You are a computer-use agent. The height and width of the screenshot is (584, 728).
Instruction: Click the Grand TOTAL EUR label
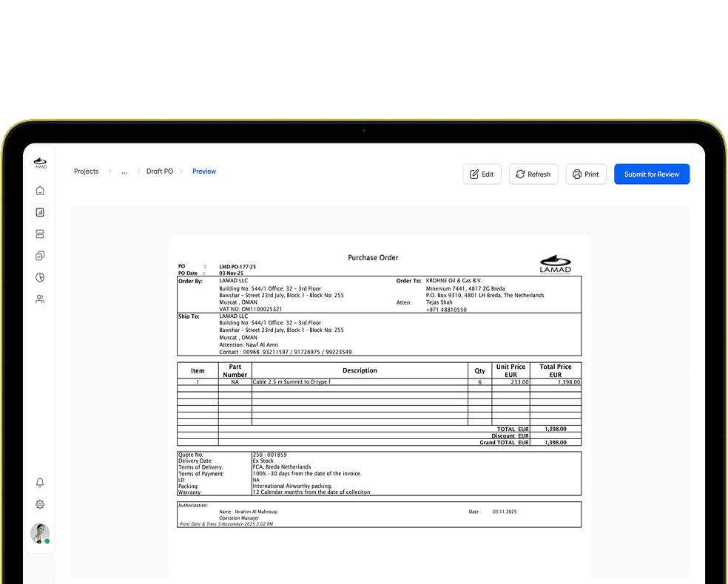[505, 443]
